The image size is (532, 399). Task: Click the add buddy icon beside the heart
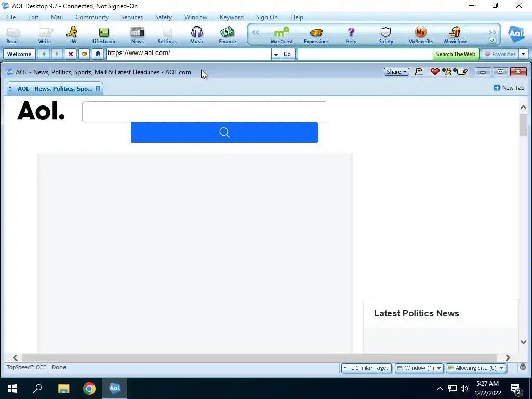point(446,72)
